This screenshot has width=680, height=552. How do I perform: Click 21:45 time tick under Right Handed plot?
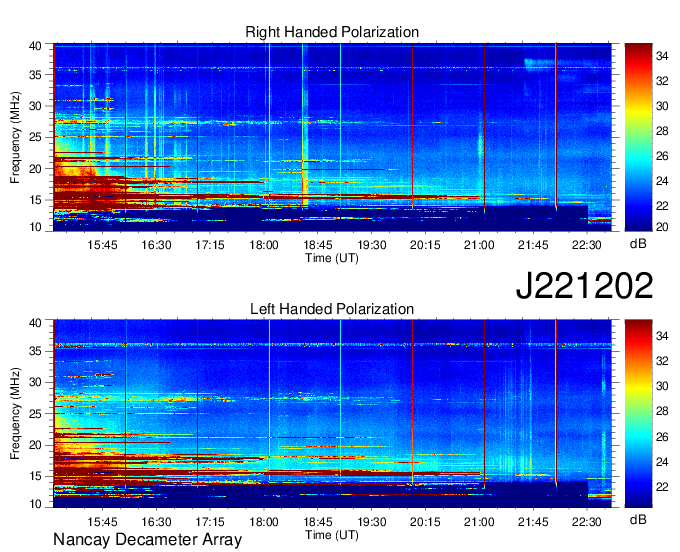pos(533,245)
